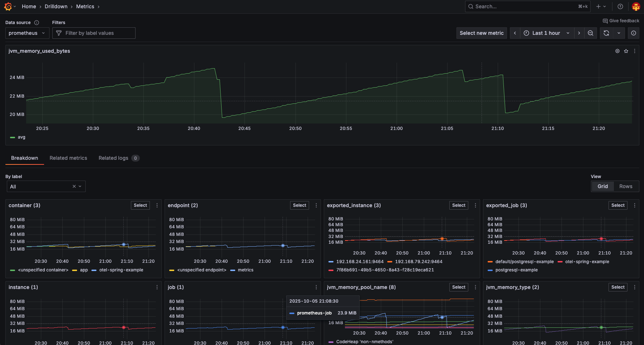The width and height of the screenshot is (644, 345).
Task: Star the jvm_memory_used_bytes panel
Action: 626,51
